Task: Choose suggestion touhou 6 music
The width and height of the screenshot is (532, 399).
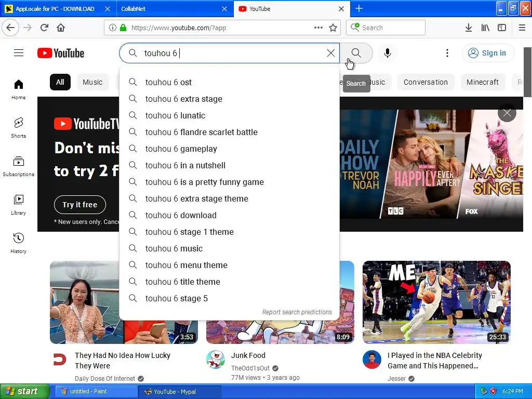Action: 229,249
